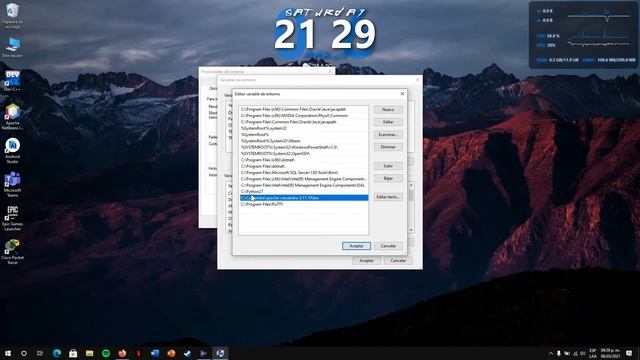Select the Microsoft SQL Server Tools Binn entry

click(x=304, y=173)
